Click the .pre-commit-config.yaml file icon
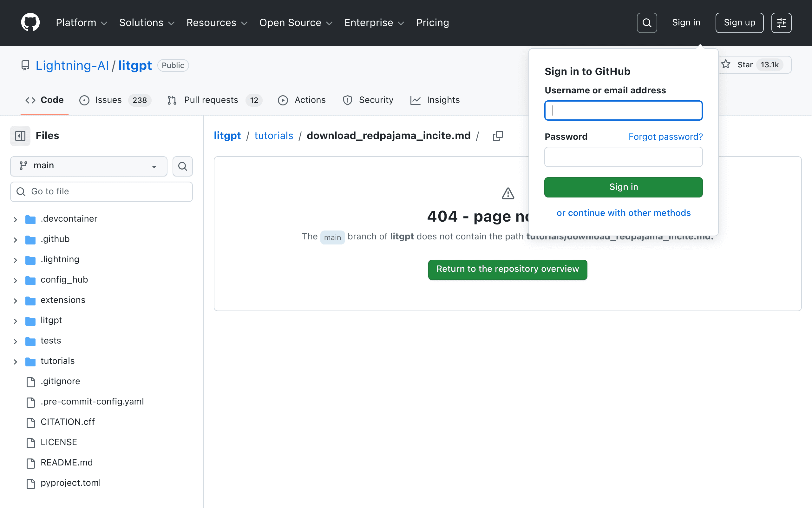The image size is (812, 508). (x=30, y=402)
